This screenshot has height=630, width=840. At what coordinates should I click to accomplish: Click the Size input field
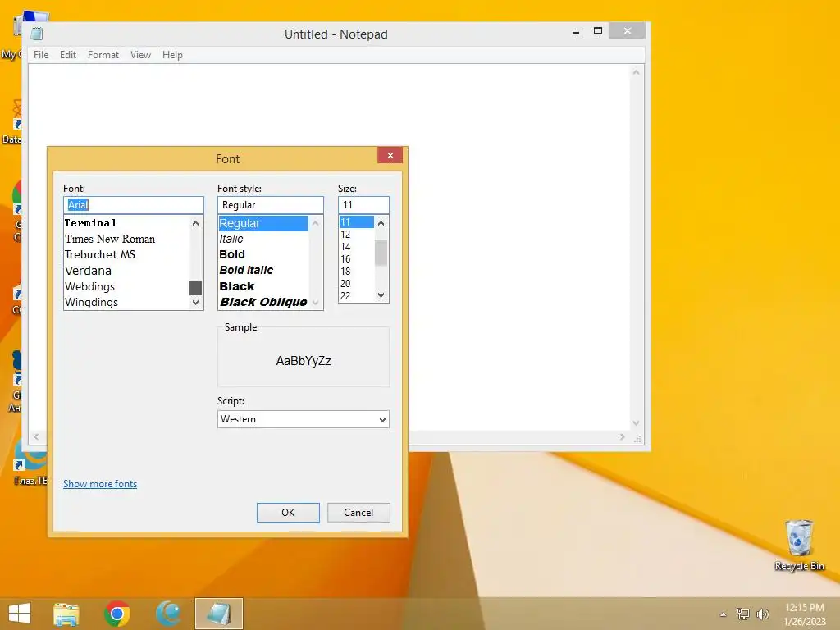(x=363, y=204)
